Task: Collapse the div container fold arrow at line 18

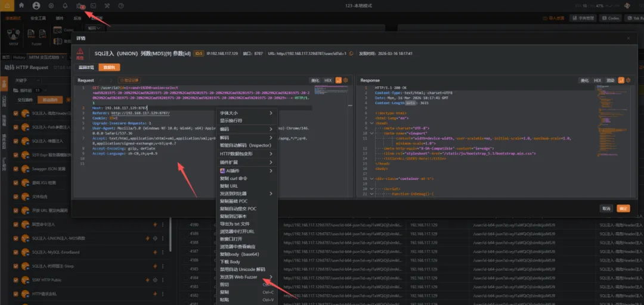Action: click(x=371, y=179)
